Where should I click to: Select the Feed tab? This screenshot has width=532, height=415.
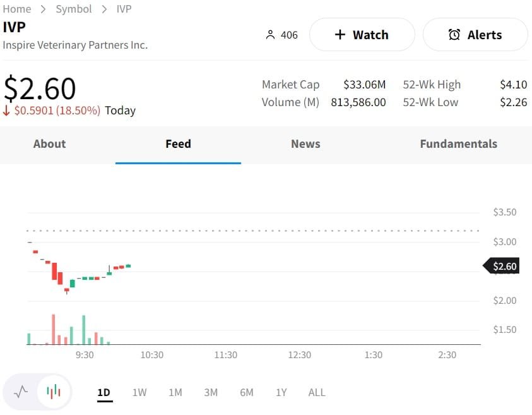coord(178,144)
